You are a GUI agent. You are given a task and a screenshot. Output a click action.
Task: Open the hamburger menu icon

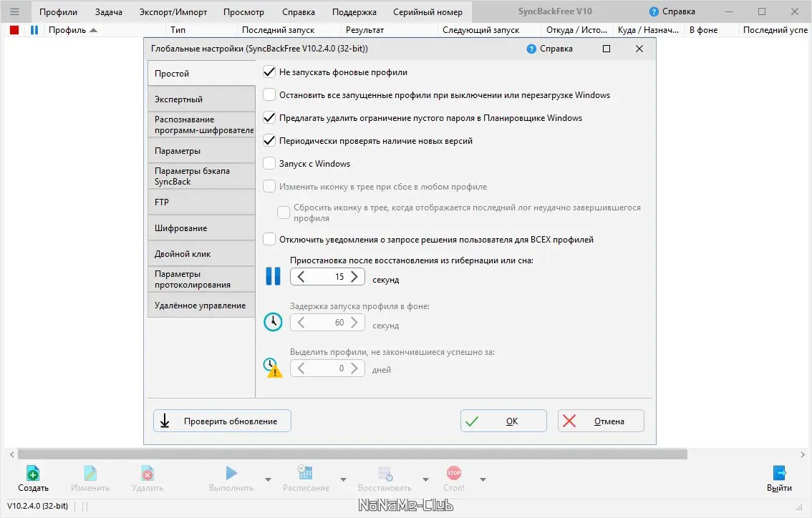(14, 11)
